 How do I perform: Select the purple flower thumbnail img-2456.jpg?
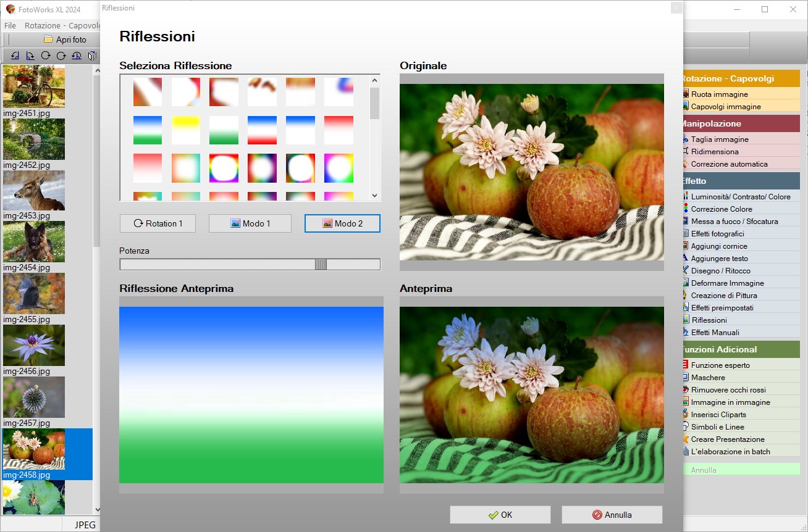(34, 346)
